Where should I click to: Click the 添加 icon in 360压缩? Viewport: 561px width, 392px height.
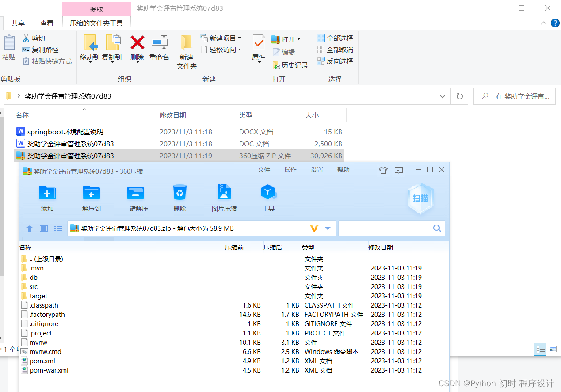point(47,193)
